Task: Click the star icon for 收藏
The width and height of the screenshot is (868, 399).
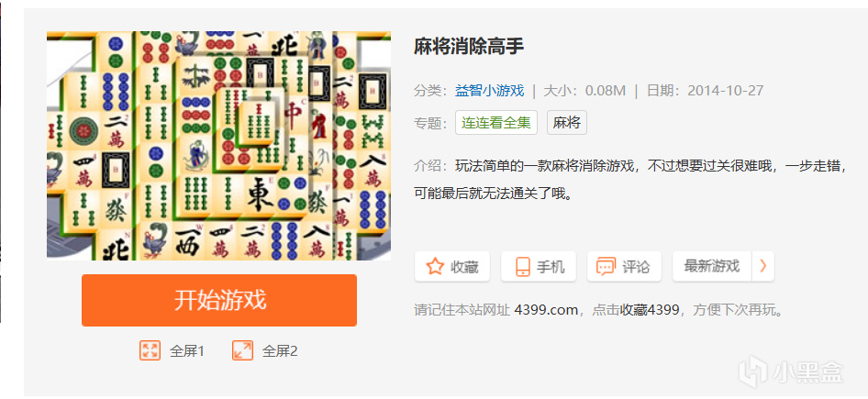Action: tap(435, 267)
